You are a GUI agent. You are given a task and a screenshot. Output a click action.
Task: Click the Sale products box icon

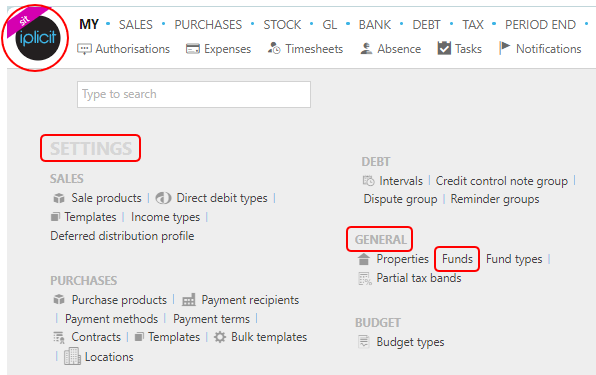click(x=59, y=198)
